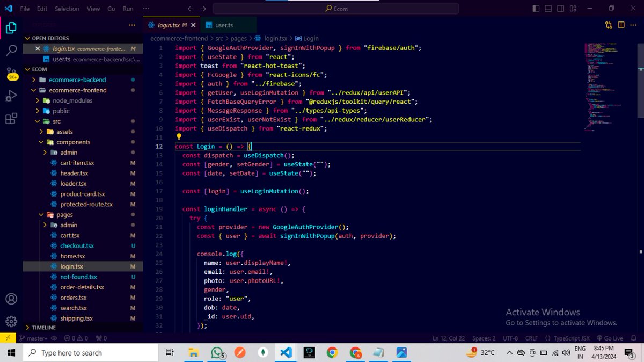
Task: Open the Accounts menu icon
Action: point(11,299)
